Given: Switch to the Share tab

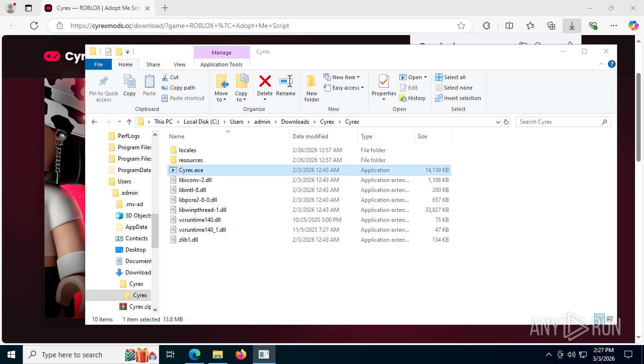Looking at the screenshot, I should pyautogui.click(x=153, y=64).
